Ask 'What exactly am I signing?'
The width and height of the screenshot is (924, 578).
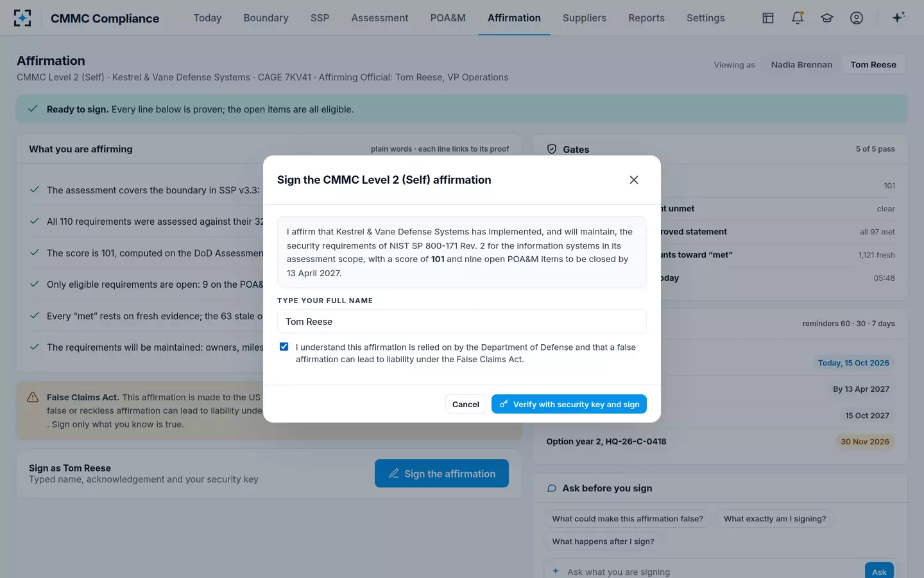(x=775, y=519)
